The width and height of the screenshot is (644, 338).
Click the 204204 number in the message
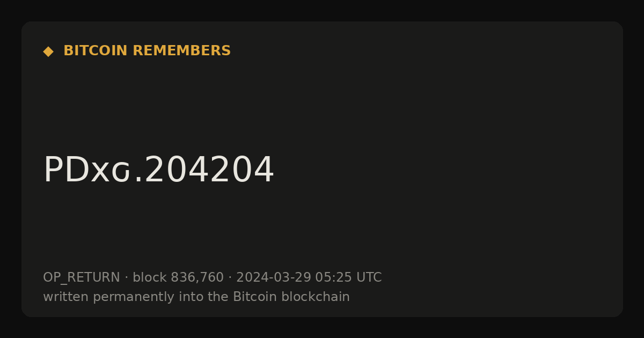[209, 170]
